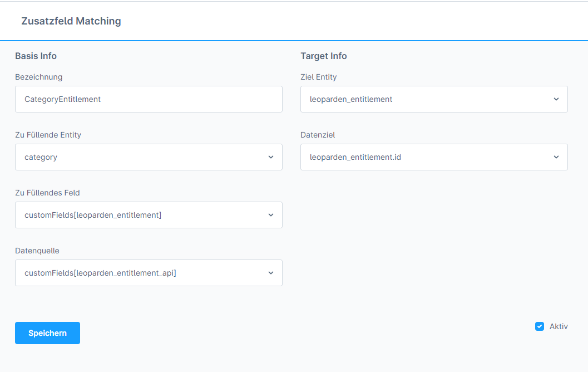This screenshot has height=372, width=588.
Task: Click chevron beside customFields[leoparden_entitlement] value
Action: [x=271, y=215]
